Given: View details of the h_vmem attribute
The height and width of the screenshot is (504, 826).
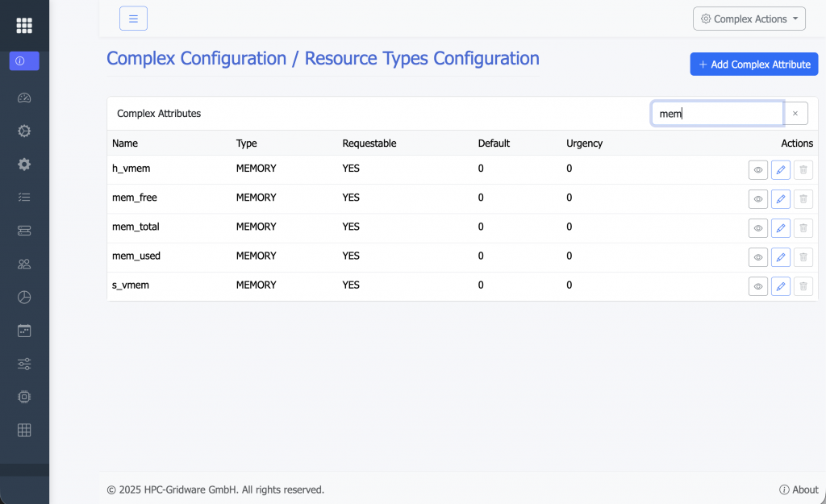Looking at the screenshot, I should pyautogui.click(x=757, y=170).
